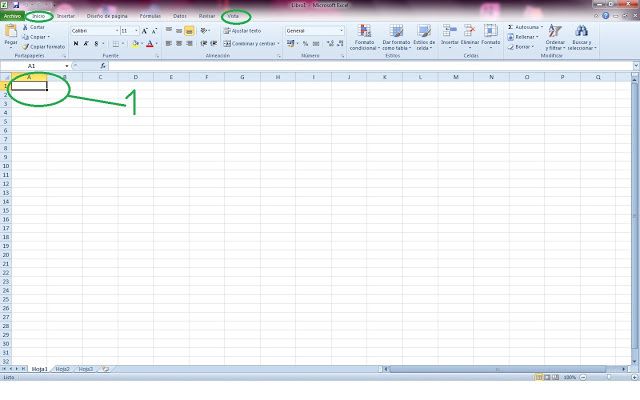
Task: Open the Name Box dropdown arrow
Action: point(66,66)
